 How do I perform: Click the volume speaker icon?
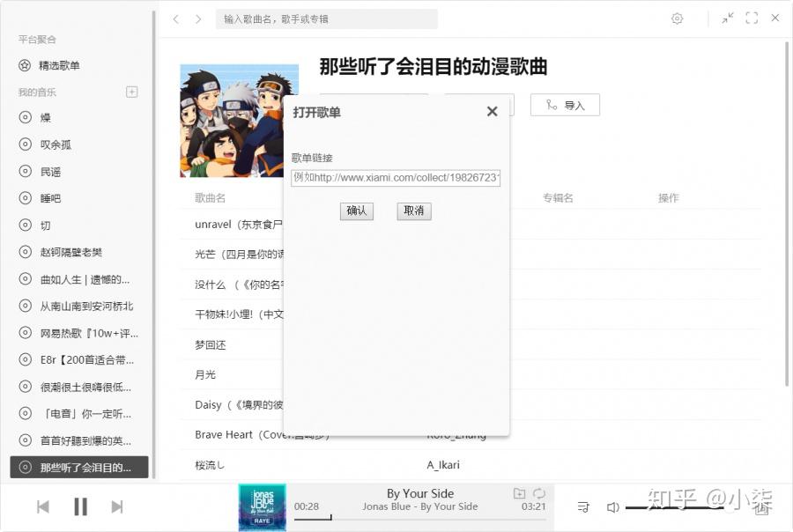[613, 506]
